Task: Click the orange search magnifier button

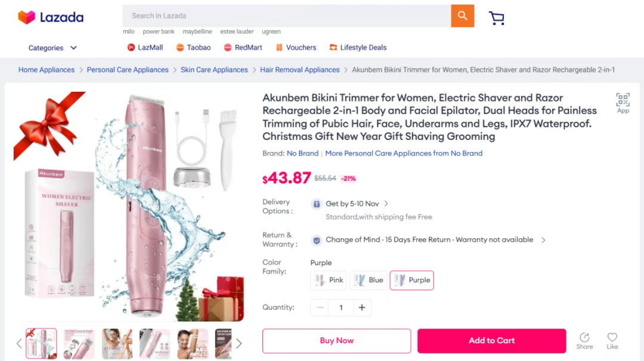Action: coord(463,16)
